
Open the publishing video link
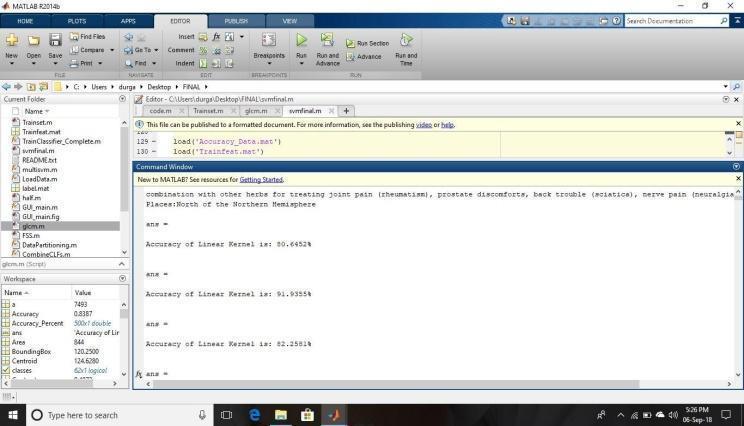pyautogui.click(x=424, y=125)
